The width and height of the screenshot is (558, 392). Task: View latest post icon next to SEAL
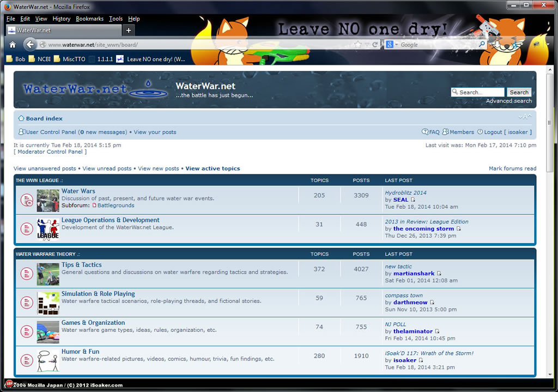click(413, 200)
